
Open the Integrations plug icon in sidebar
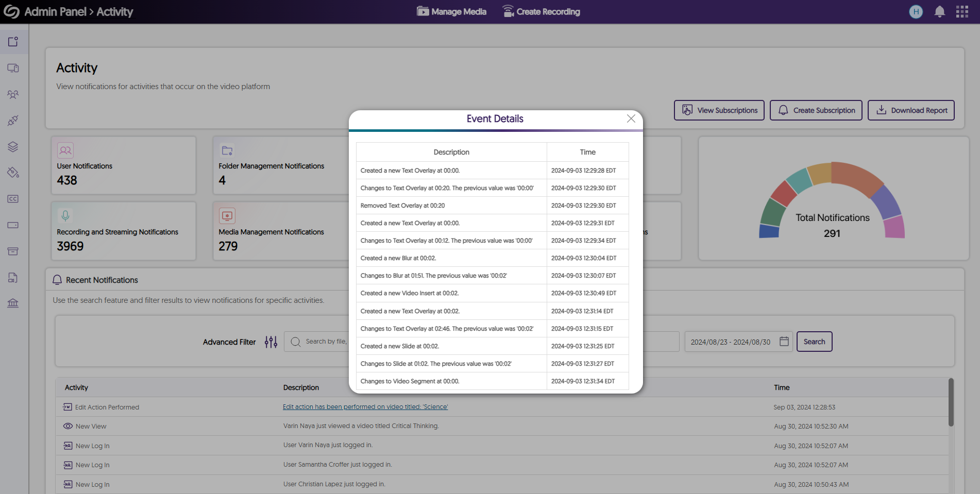tap(13, 121)
